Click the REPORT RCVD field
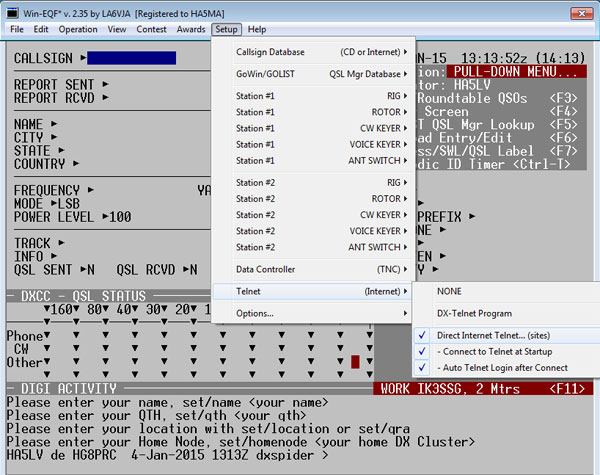This screenshot has width=600, height=475. tap(61, 98)
